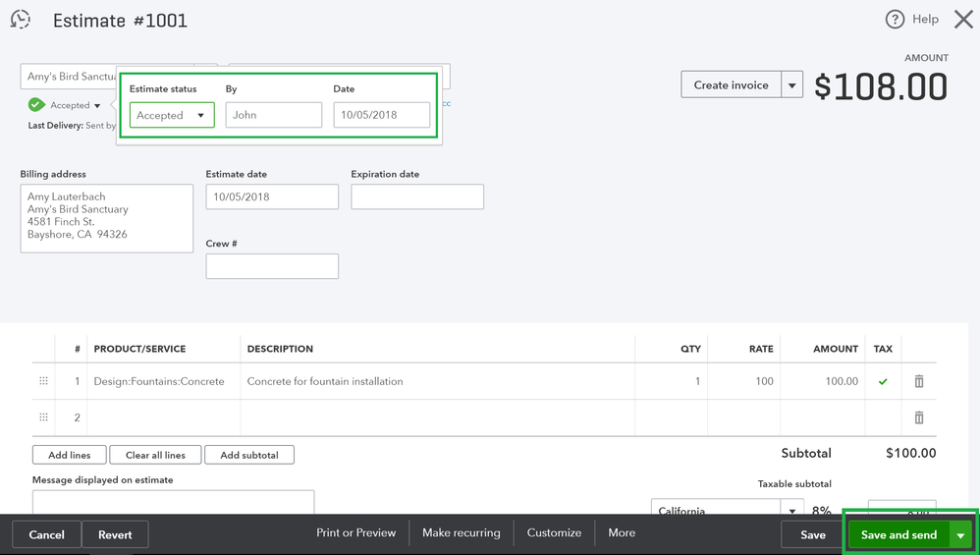Click the green Accepted checkmark icon
This screenshot has width=980, height=555.
[36, 105]
